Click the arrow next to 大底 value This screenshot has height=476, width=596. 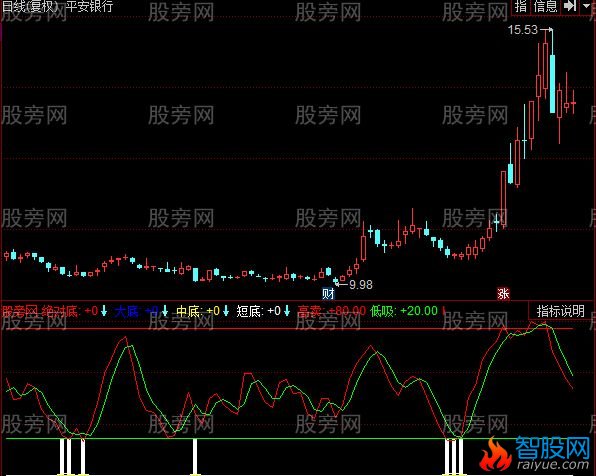coord(165,311)
